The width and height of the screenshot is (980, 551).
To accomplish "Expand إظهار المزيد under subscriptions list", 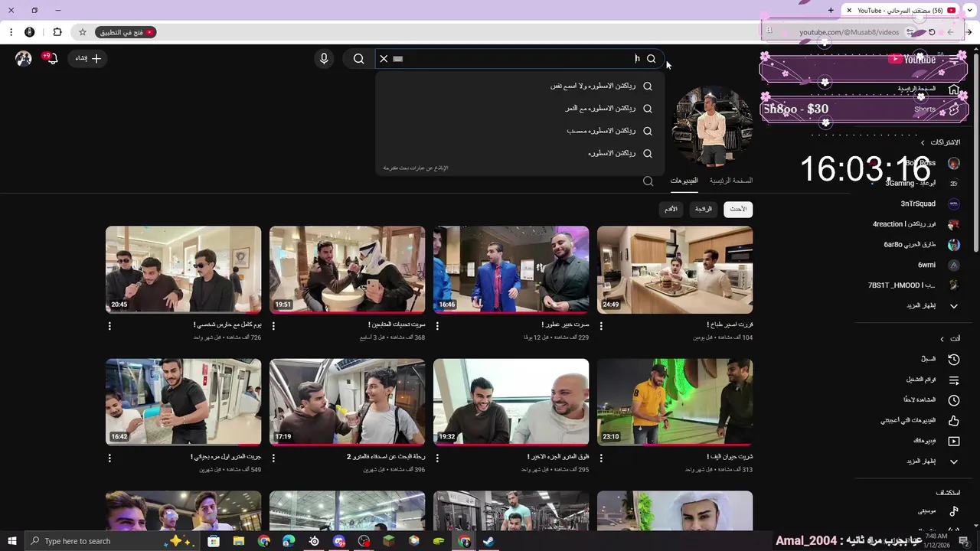I will pyautogui.click(x=932, y=306).
